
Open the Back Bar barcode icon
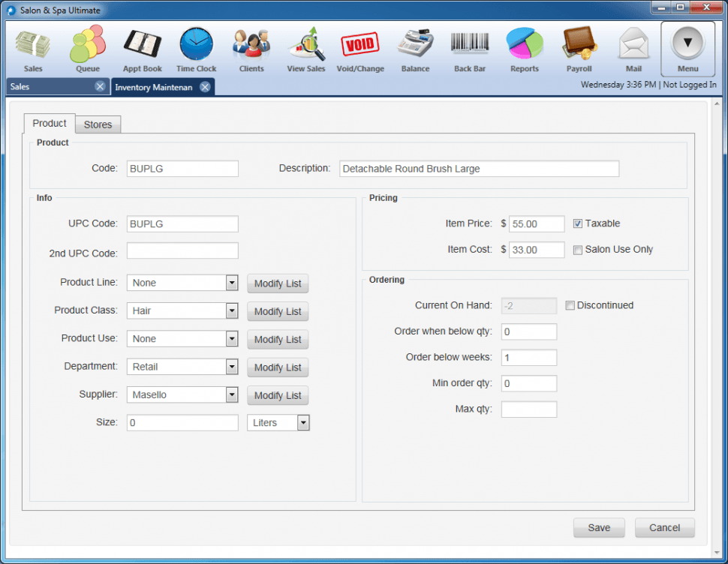pos(470,46)
